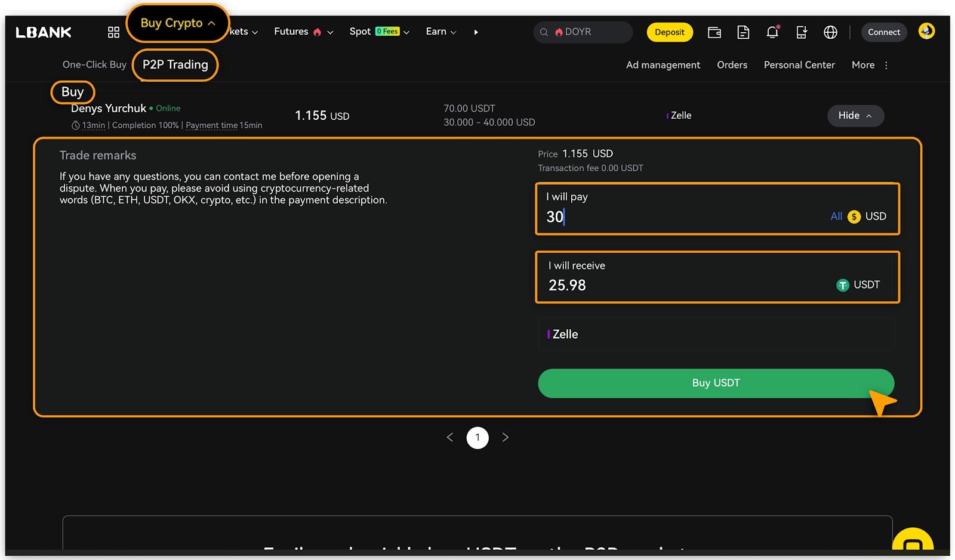This screenshot has width=955, height=560.
Task: Expand the Futures menu dropdown
Action: pyautogui.click(x=303, y=32)
